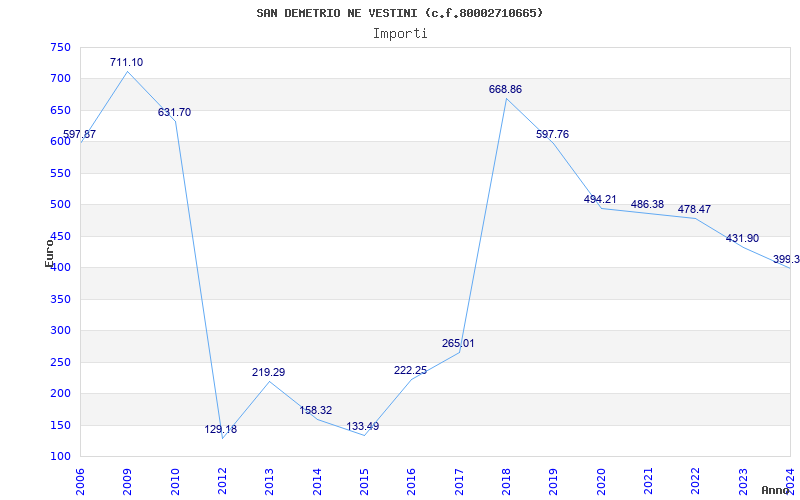Click x-axis year 2020
This screenshot has height=500, width=800.
point(602,482)
